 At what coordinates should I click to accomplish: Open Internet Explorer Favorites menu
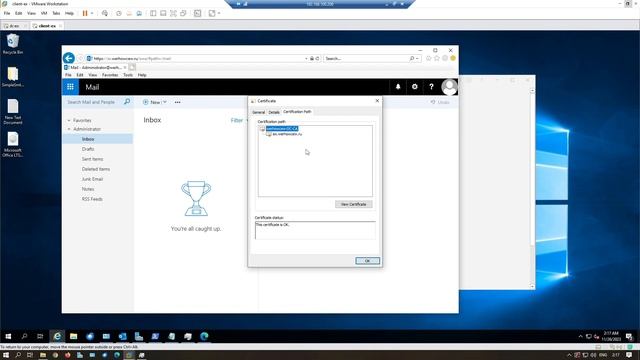tap(110, 75)
